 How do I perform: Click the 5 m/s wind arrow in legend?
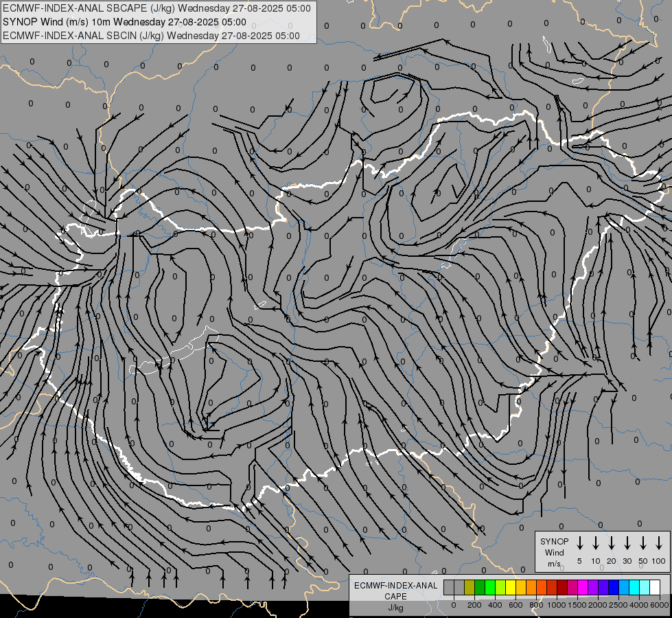(580, 543)
